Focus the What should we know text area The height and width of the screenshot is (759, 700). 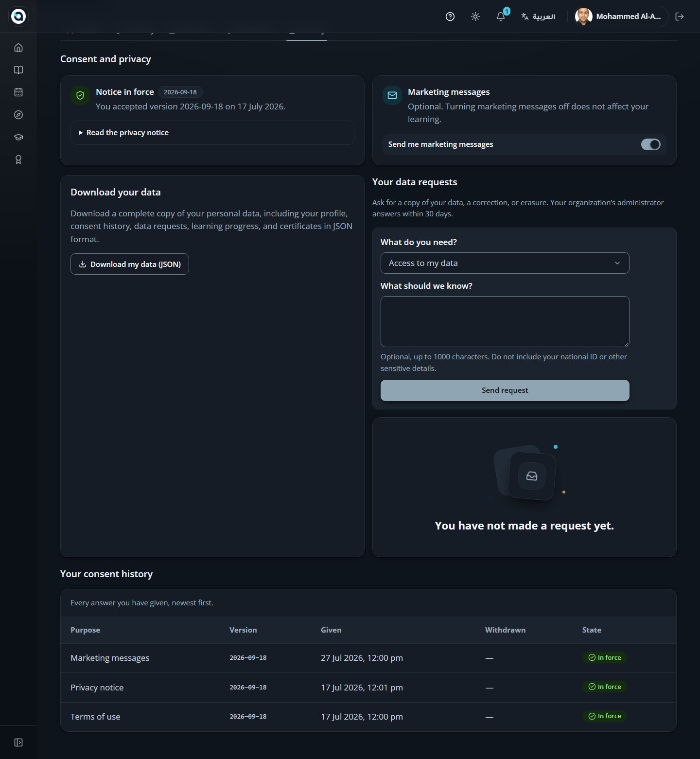(505, 321)
